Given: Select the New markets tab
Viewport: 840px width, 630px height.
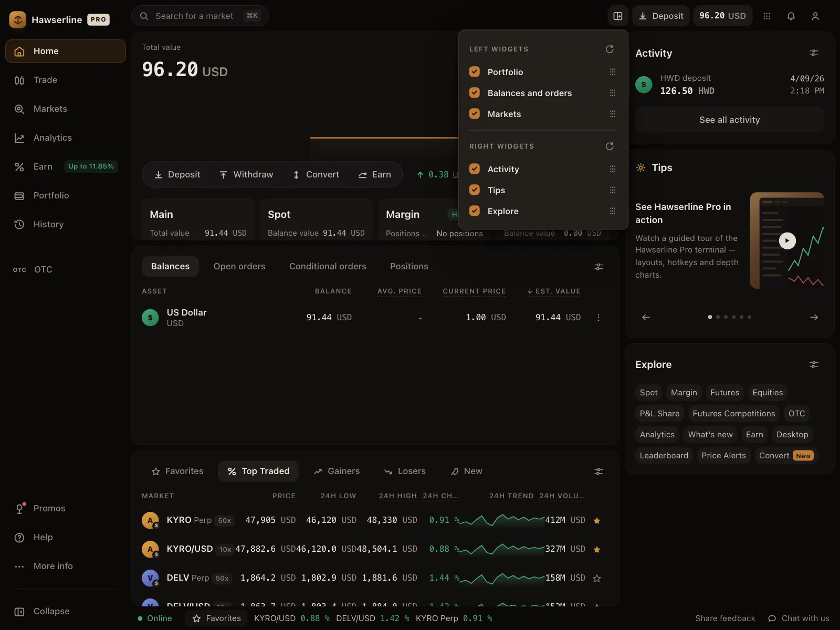Looking at the screenshot, I should click(466, 471).
